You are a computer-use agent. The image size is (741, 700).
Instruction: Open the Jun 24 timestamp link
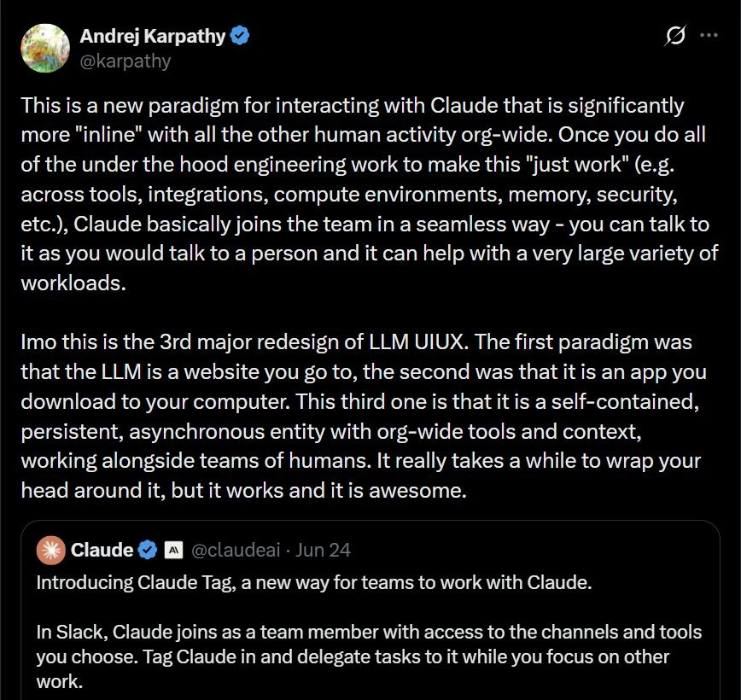pyautogui.click(x=324, y=550)
